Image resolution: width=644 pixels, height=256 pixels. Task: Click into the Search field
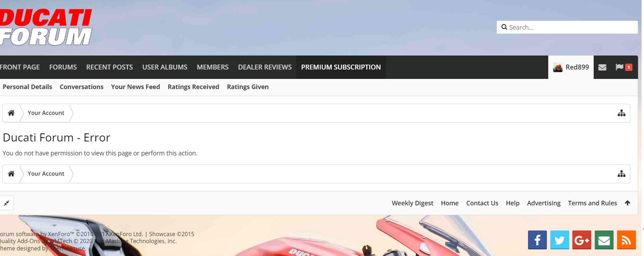click(x=567, y=27)
